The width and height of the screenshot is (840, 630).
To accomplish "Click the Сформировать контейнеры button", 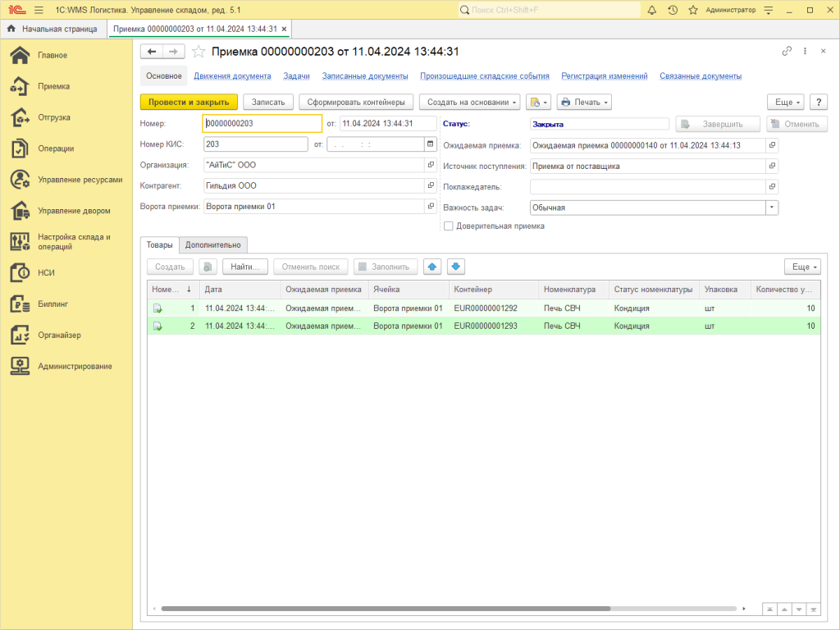I will pyautogui.click(x=356, y=103).
